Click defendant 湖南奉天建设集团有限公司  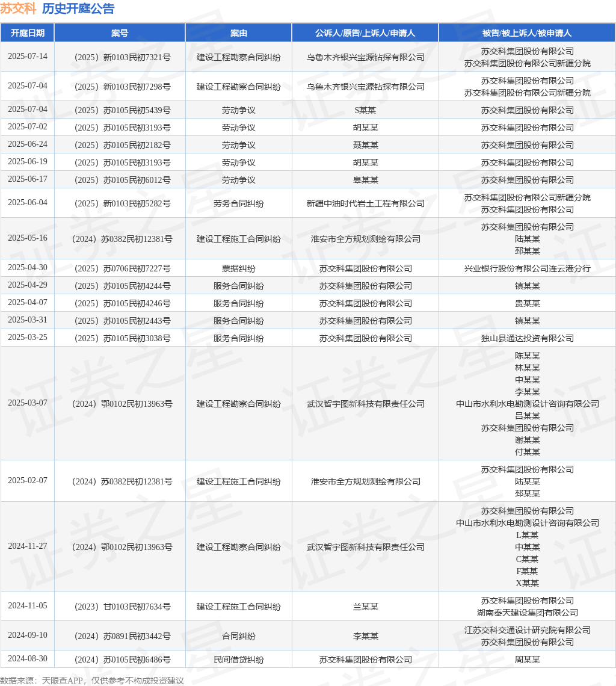(527, 613)
